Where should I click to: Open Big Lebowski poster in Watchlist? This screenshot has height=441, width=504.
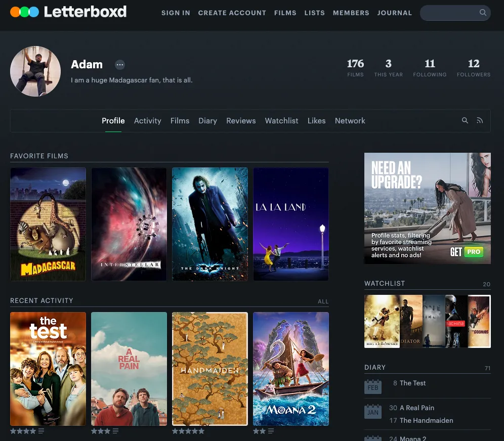click(382, 321)
